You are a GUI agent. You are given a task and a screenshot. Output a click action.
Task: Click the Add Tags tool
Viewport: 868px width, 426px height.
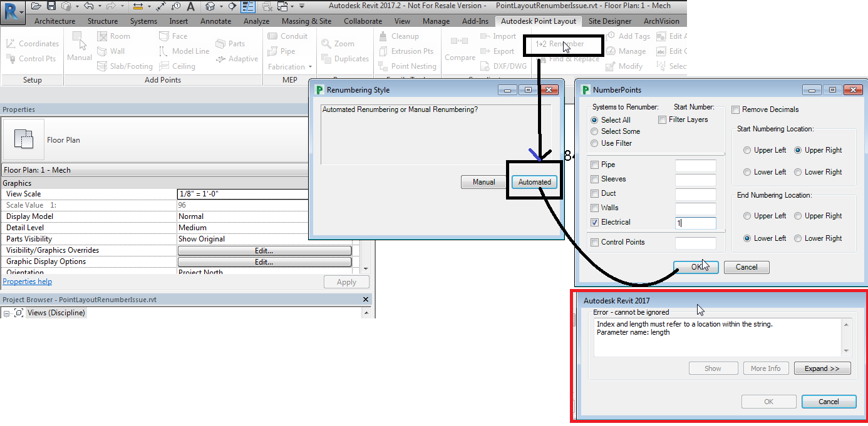tap(628, 36)
